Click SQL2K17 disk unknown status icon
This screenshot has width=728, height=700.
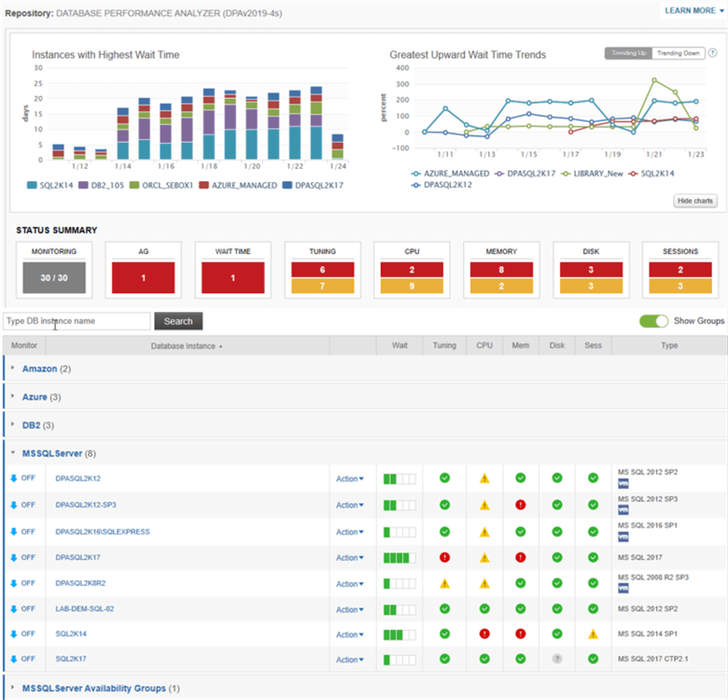[557, 659]
